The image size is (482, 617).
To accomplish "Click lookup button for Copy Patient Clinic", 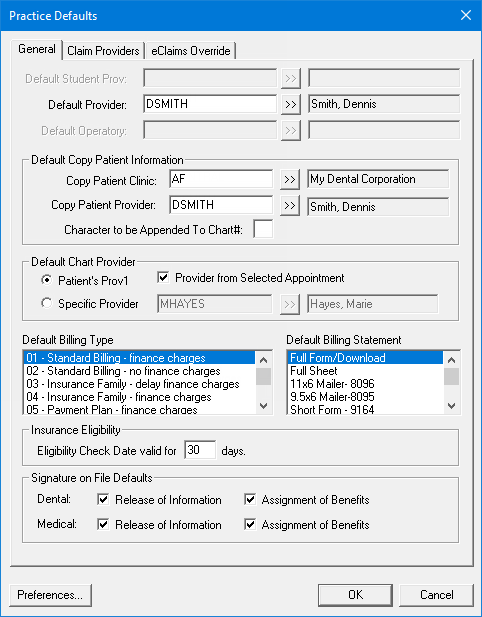I will click(290, 179).
